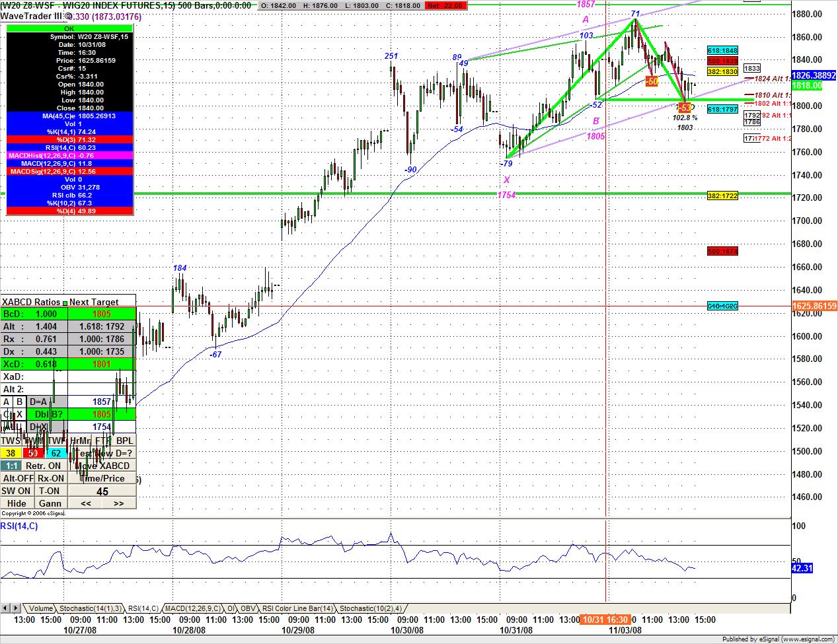The height and width of the screenshot is (644, 838).
Task: Select the cyan 62 retracement box
Action: pos(56,453)
